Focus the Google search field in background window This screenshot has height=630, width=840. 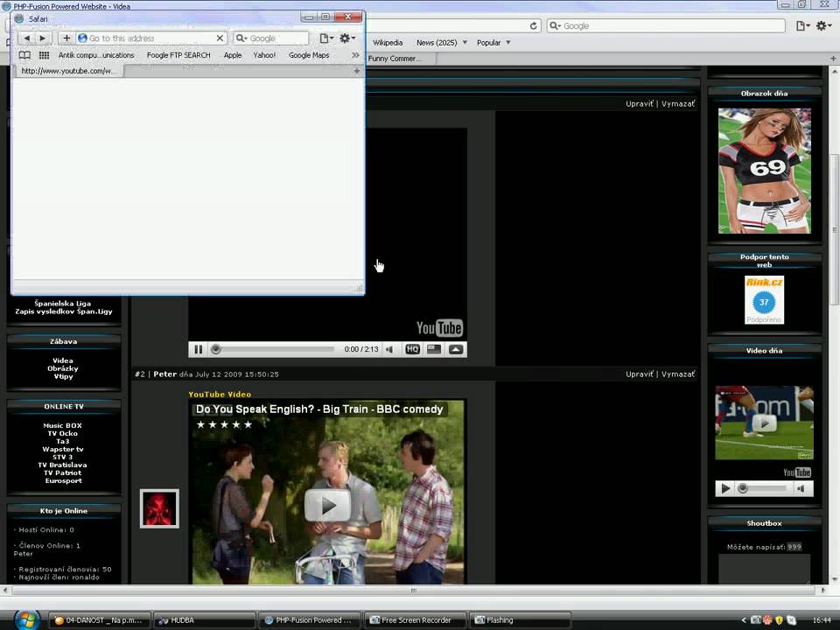coord(666,25)
